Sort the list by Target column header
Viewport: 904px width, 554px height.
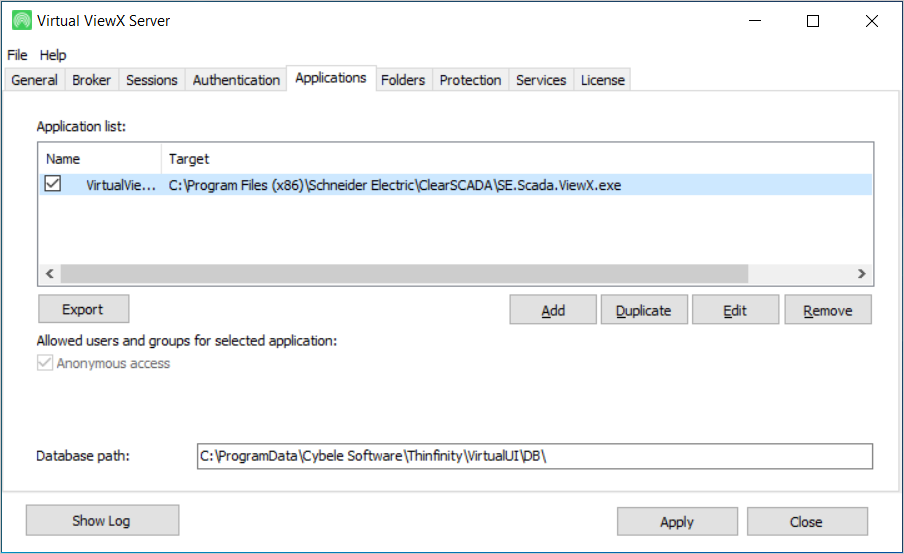[516, 159]
